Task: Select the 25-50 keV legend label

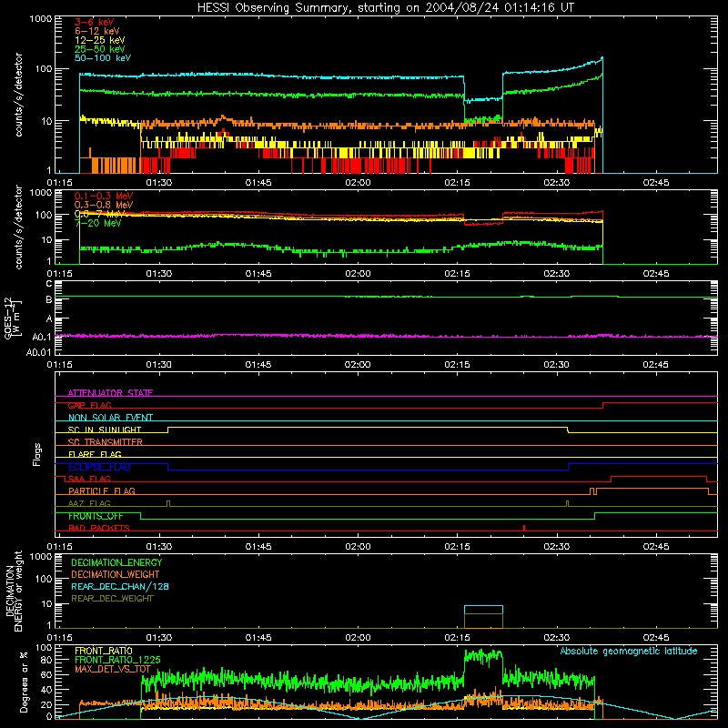Action: click(100, 49)
